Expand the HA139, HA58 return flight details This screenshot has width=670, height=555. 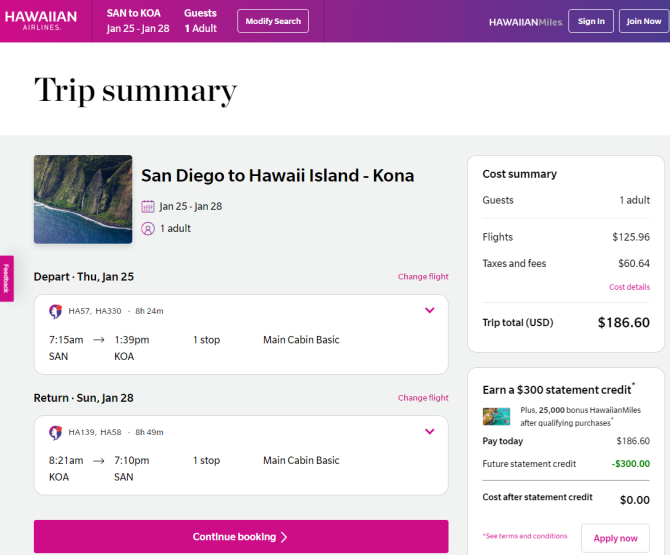[429, 431]
